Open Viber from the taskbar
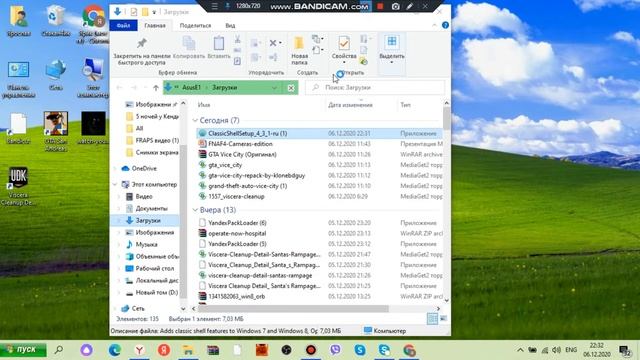 pos(335,350)
